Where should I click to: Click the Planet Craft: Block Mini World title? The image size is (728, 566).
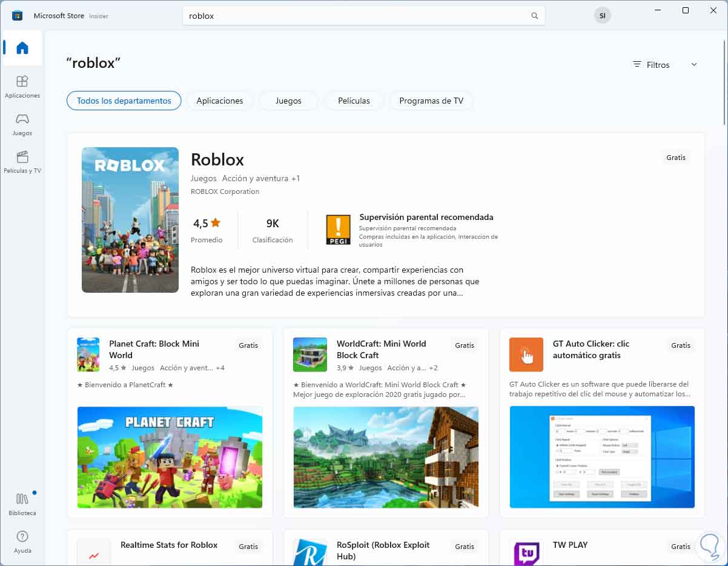pos(154,349)
